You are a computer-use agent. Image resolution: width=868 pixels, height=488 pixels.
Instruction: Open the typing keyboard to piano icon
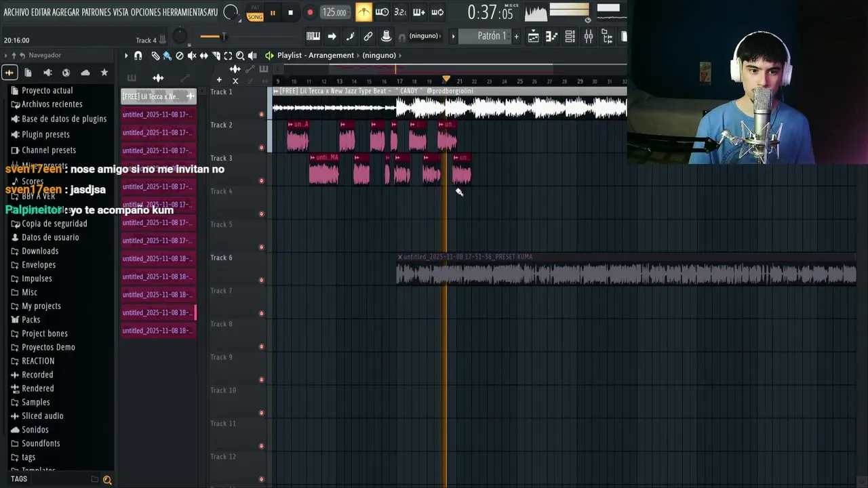[x=313, y=37]
